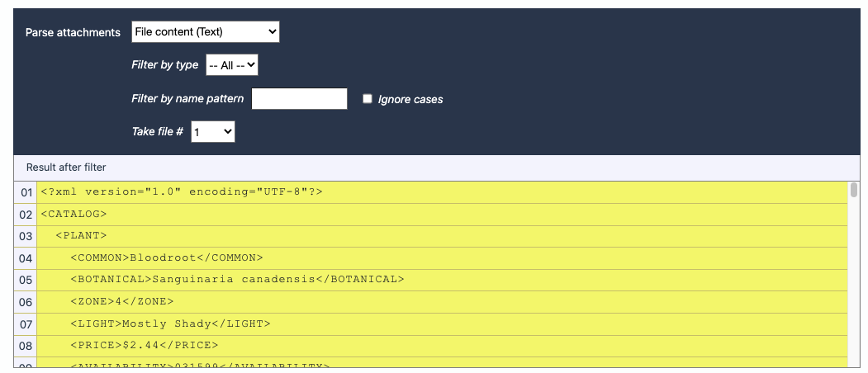Click the Mostly Shady LIGHT line
Image resolution: width=868 pixels, height=373 pixels.
click(170, 323)
